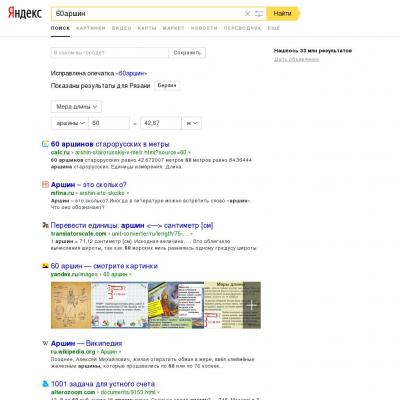Click the result field showing 42,67

[x=160, y=123]
